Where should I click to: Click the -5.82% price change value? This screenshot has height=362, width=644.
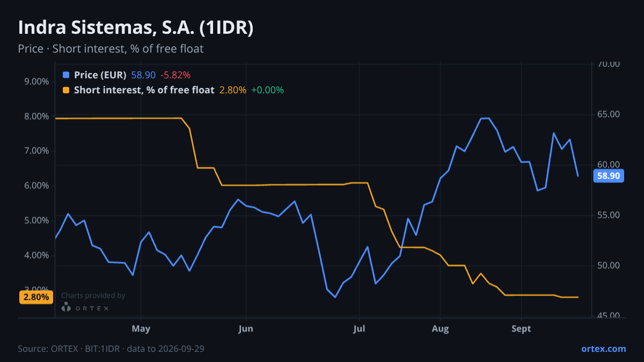point(175,75)
